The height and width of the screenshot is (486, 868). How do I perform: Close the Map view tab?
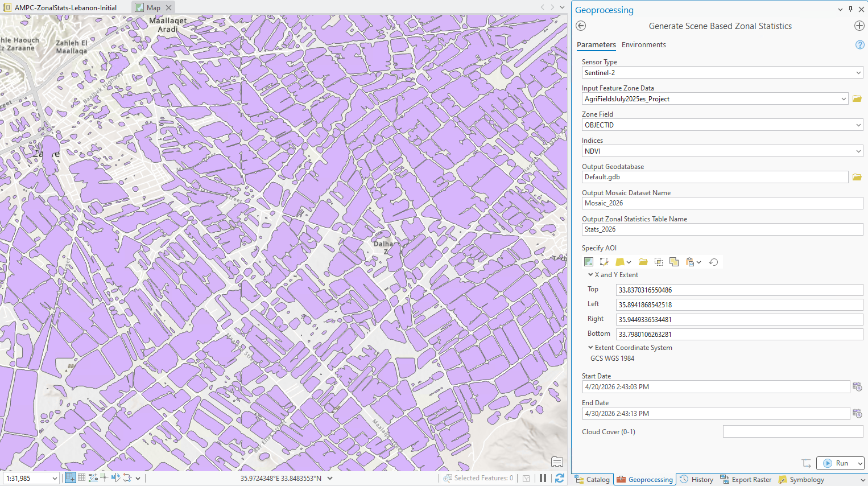(168, 7)
